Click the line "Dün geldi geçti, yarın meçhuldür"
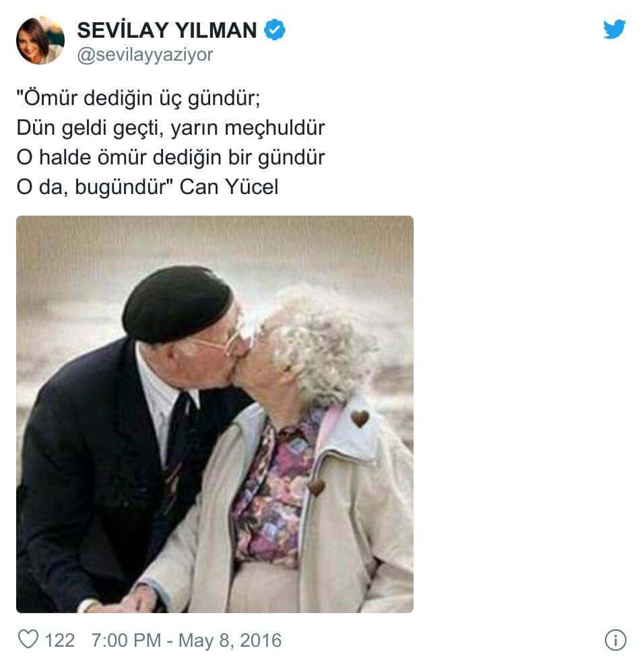 click(171, 128)
